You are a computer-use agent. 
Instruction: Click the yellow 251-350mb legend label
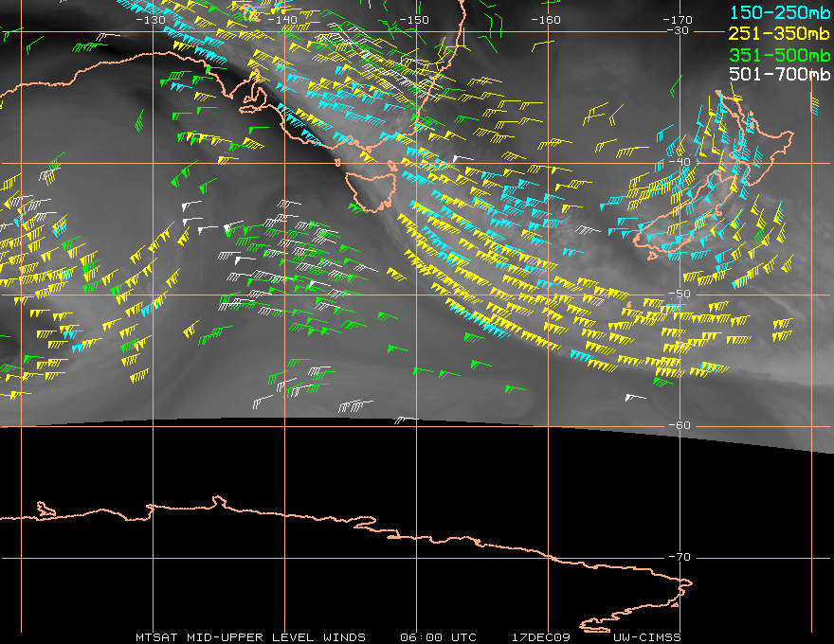point(779,33)
